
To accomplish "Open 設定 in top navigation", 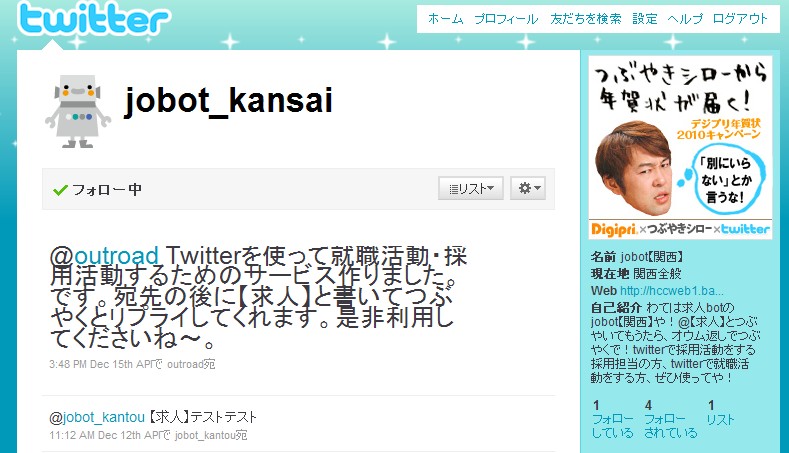I will (645, 19).
